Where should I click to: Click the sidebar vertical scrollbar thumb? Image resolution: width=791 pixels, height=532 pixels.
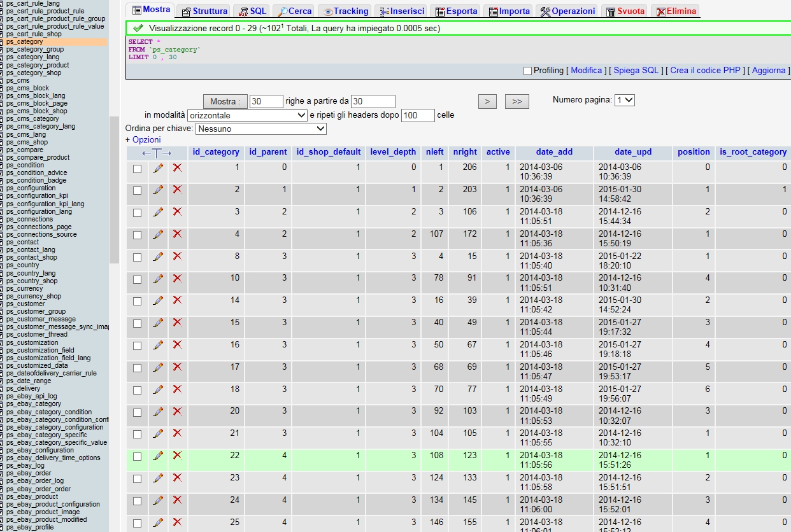pos(114,190)
